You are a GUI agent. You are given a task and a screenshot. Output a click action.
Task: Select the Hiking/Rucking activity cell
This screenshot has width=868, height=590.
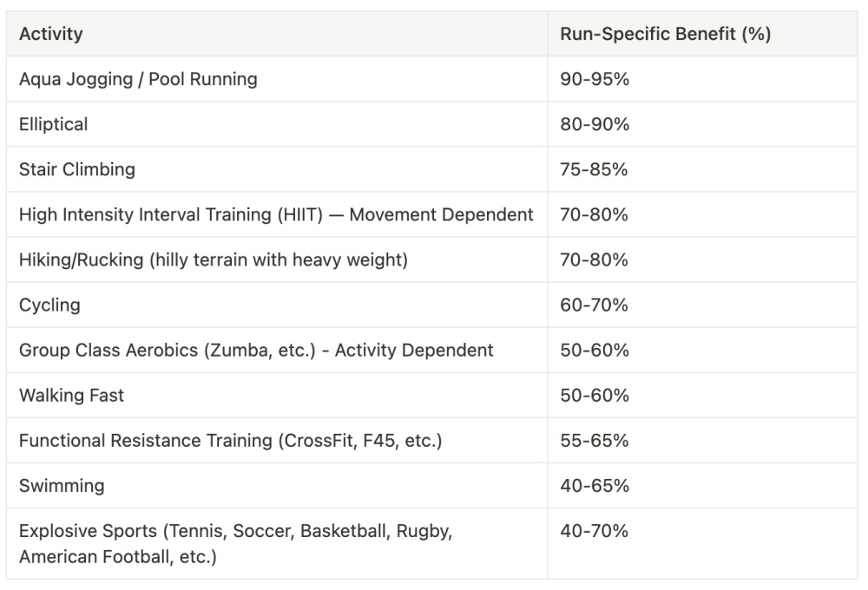[x=214, y=260]
